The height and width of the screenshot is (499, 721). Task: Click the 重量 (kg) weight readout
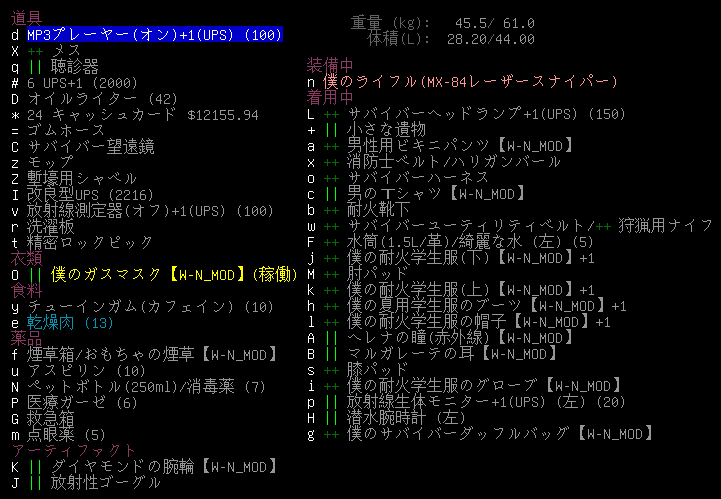[x=442, y=22]
